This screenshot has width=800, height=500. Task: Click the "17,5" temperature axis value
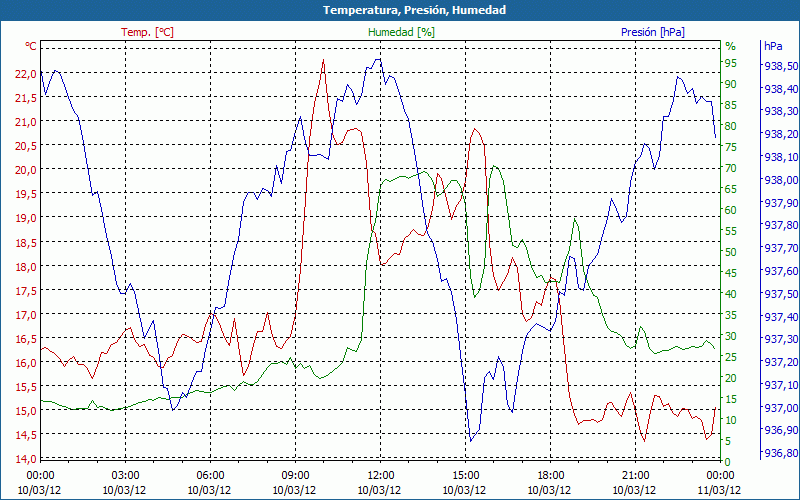[26, 291]
